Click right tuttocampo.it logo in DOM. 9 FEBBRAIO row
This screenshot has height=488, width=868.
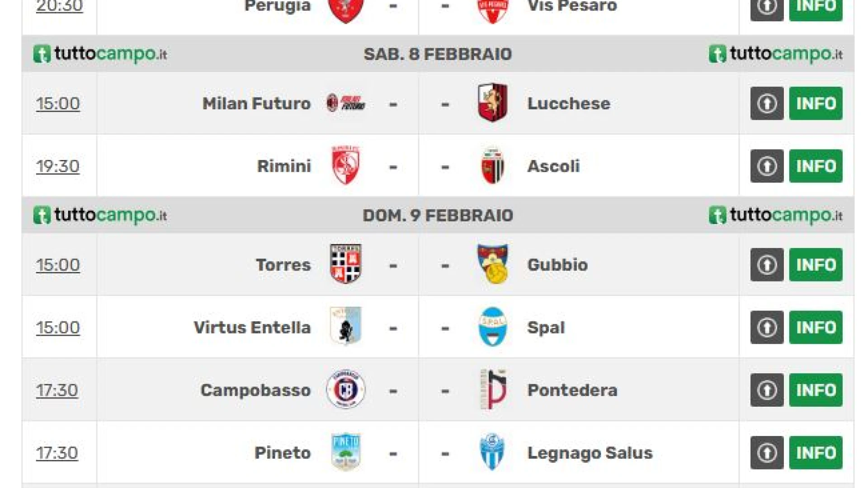pos(775,216)
